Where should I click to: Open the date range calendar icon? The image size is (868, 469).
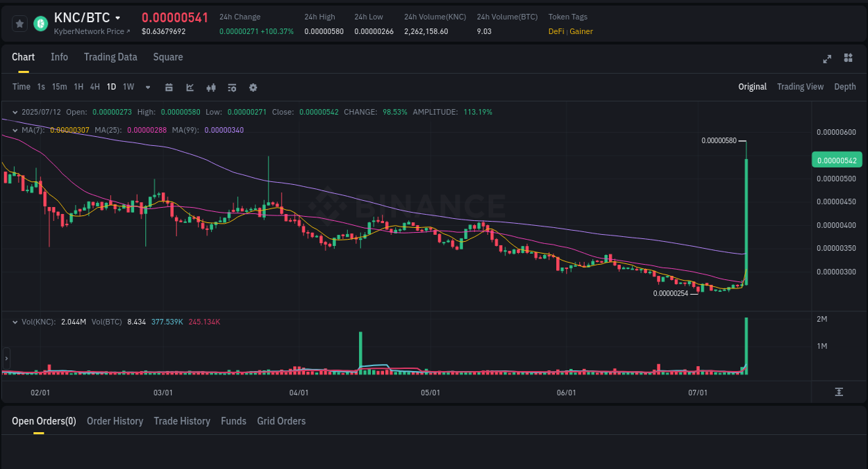coord(169,87)
